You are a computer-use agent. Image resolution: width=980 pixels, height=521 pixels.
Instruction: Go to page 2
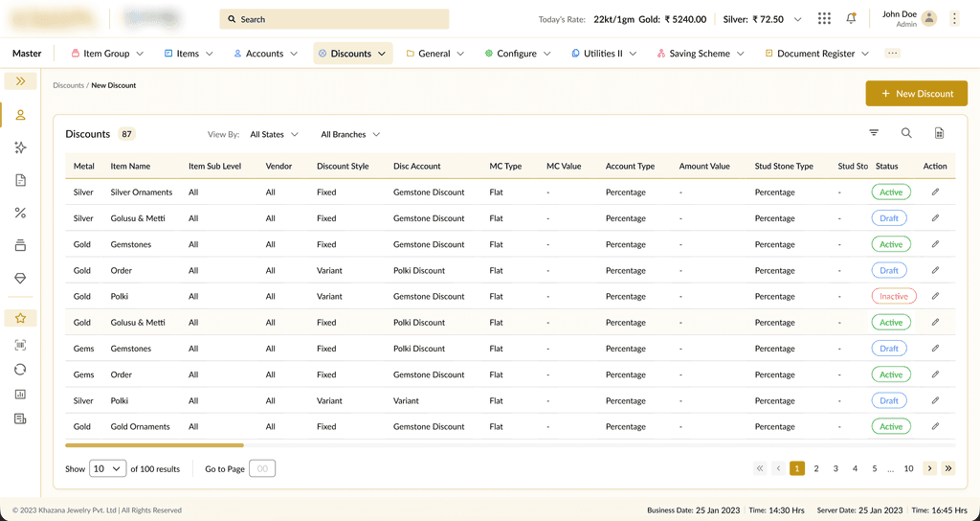tap(816, 468)
